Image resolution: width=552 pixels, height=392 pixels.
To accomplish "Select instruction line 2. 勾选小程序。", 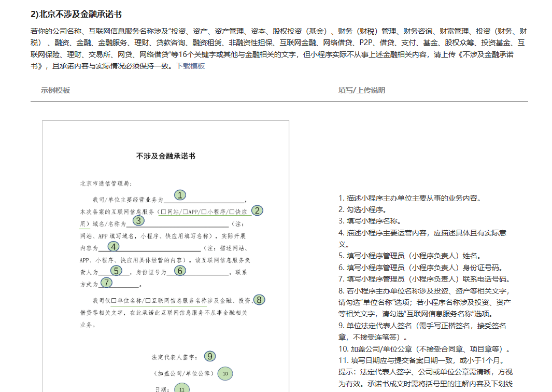I will [363, 209].
